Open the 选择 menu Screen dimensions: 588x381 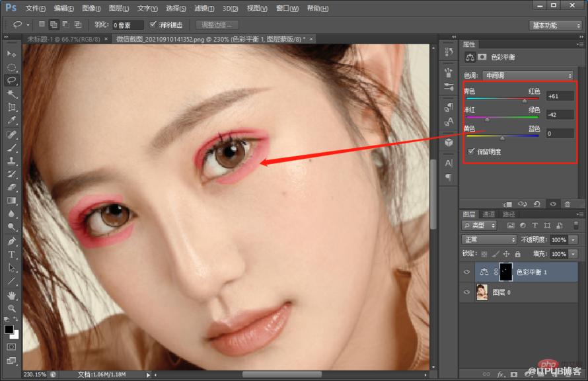176,8
